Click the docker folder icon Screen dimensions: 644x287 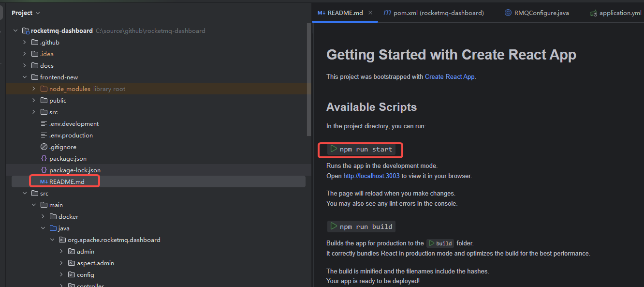click(53, 216)
